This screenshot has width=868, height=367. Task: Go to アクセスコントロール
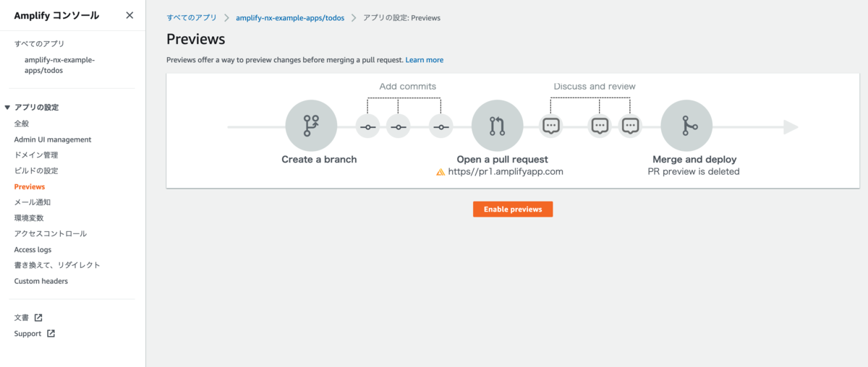(51, 234)
